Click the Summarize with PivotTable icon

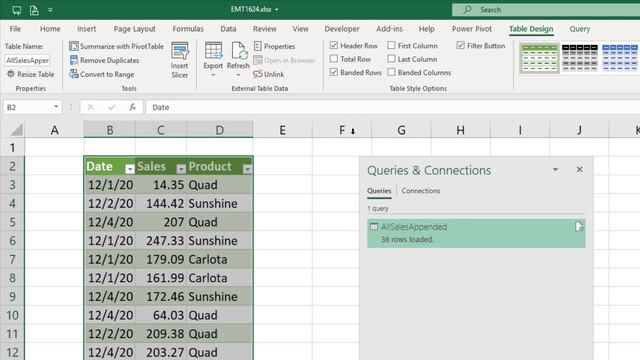73,46
